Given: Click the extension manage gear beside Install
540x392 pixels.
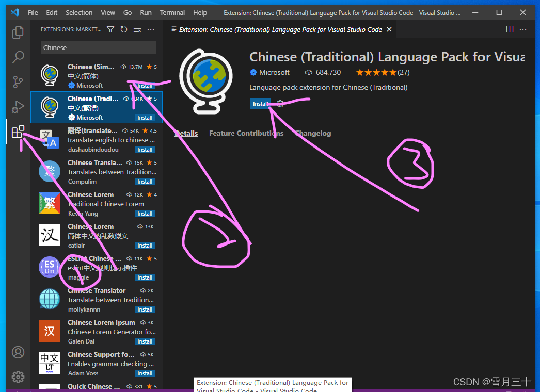Looking at the screenshot, I should coord(280,104).
